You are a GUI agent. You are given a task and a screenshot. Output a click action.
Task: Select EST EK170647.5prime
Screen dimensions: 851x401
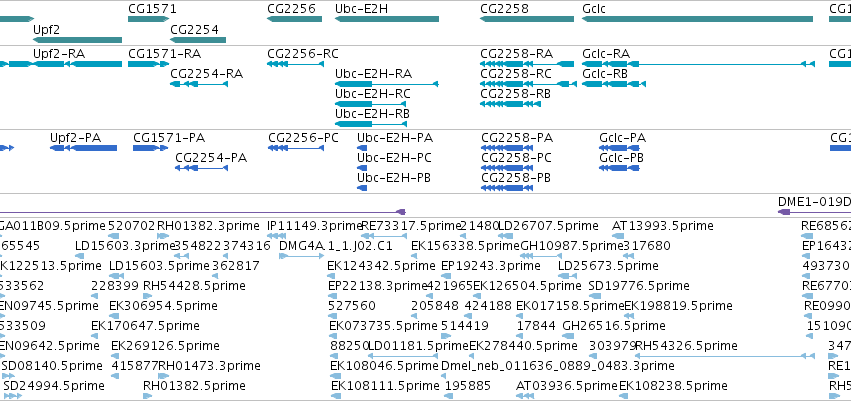145,326
